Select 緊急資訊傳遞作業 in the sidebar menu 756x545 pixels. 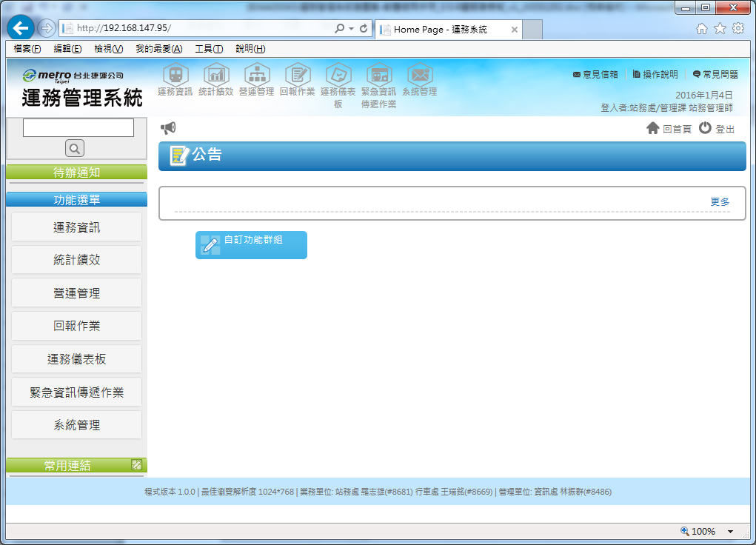pos(76,392)
